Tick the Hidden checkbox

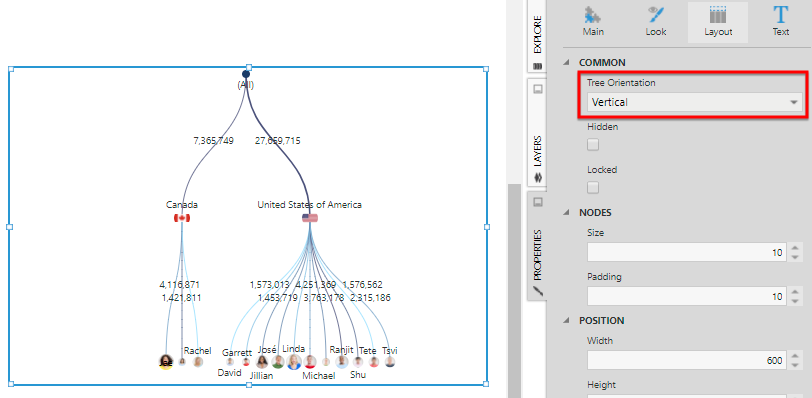[x=593, y=145]
